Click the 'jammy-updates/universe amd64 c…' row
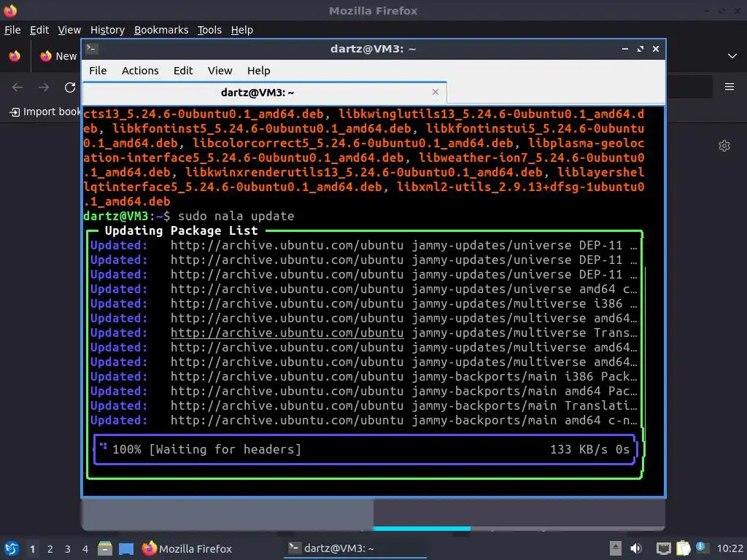This screenshot has height=560, width=747. coord(365,289)
